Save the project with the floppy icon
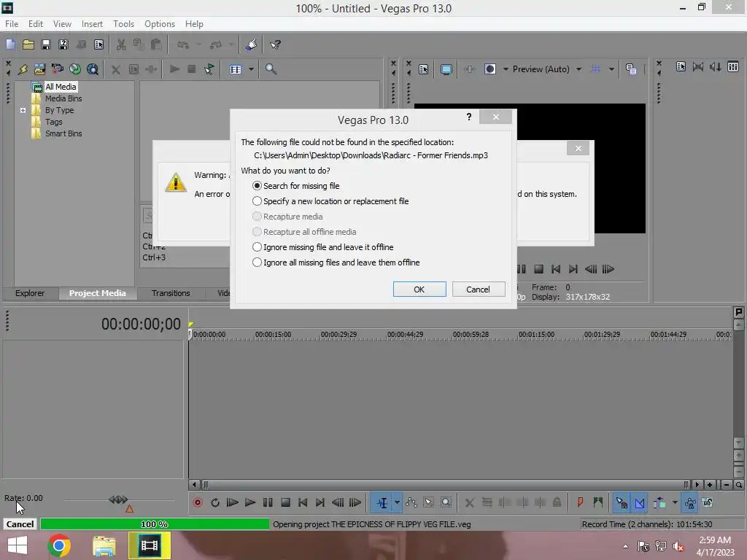Image resolution: width=747 pixels, height=560 pixels. point(46,44)
